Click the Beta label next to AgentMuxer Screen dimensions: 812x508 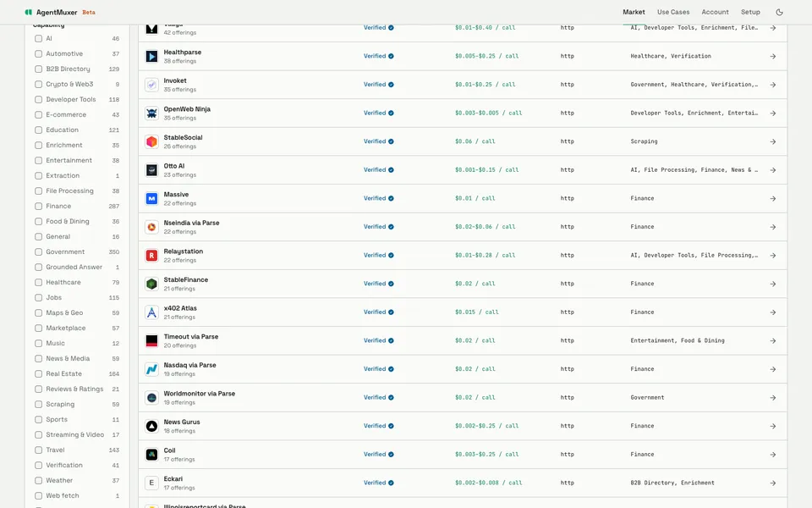(x=89, y=13)
